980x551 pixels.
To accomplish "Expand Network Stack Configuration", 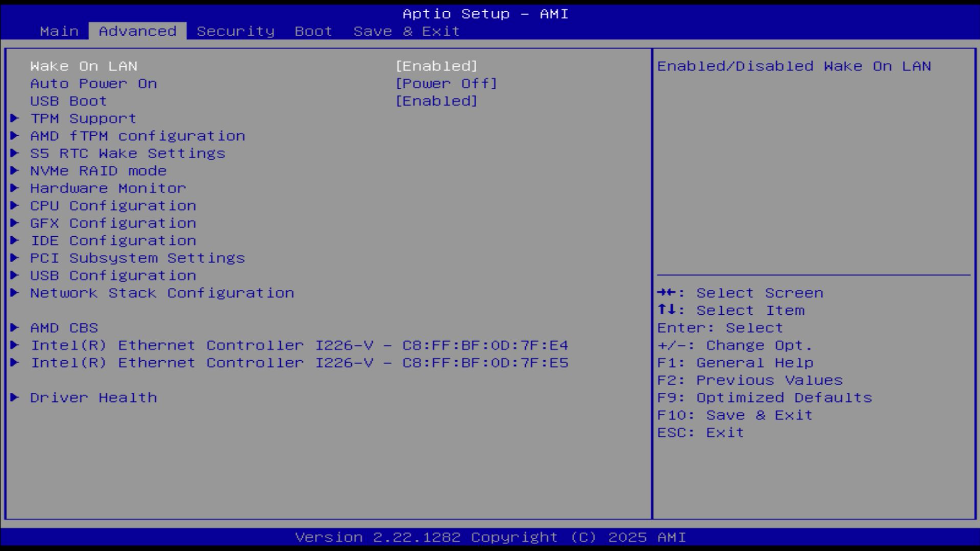I will 162,293.
